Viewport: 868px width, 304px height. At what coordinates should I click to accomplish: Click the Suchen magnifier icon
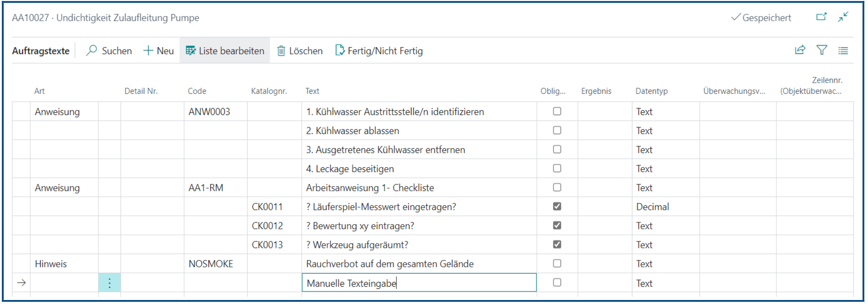92,51
